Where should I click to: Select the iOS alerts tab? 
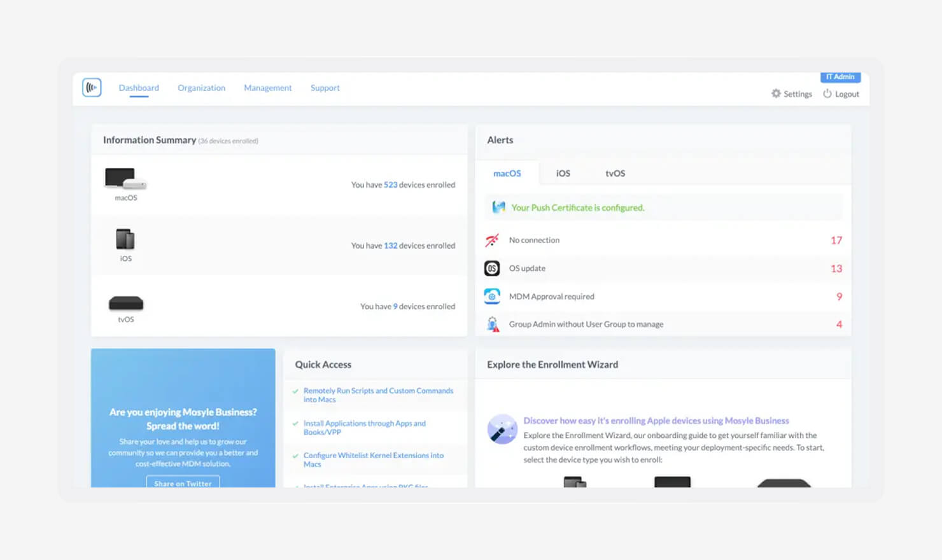click(x=563, y=173)
